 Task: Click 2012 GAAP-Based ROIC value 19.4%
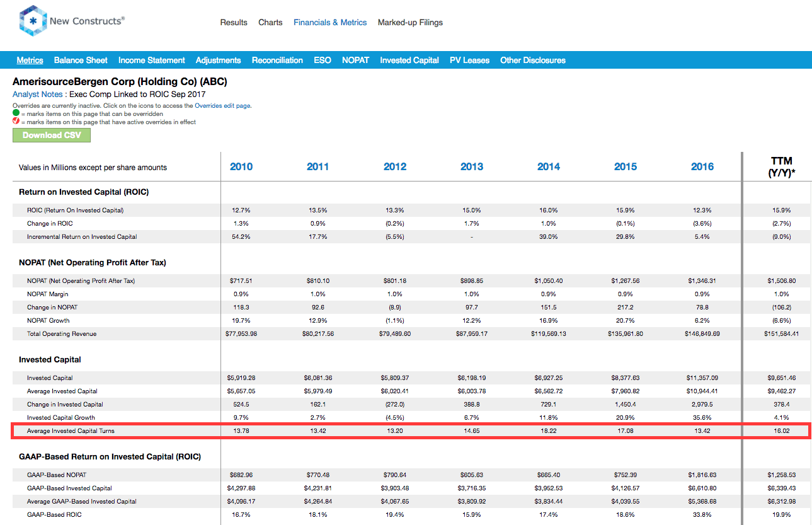point(396,514)
